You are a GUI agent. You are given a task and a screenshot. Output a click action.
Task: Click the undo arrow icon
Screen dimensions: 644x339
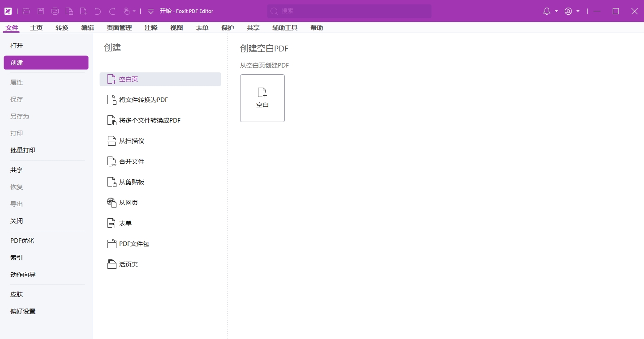point(98,11)
